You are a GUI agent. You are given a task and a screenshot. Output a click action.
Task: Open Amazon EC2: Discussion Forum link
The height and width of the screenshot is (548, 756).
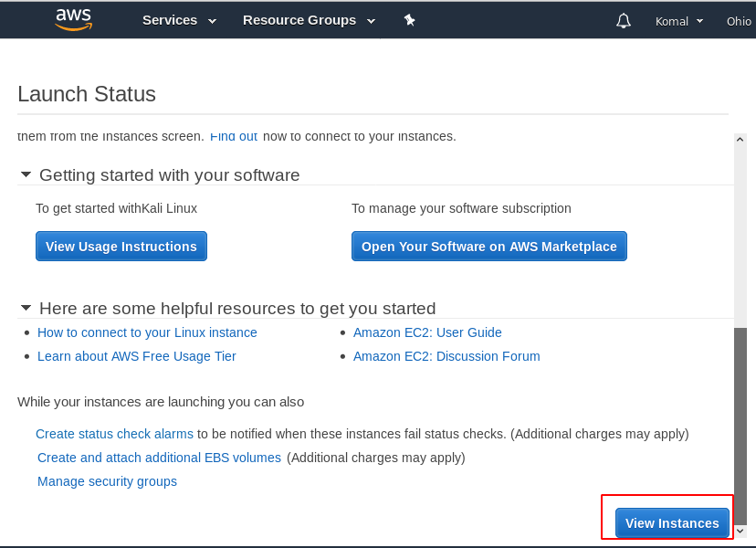446,356
